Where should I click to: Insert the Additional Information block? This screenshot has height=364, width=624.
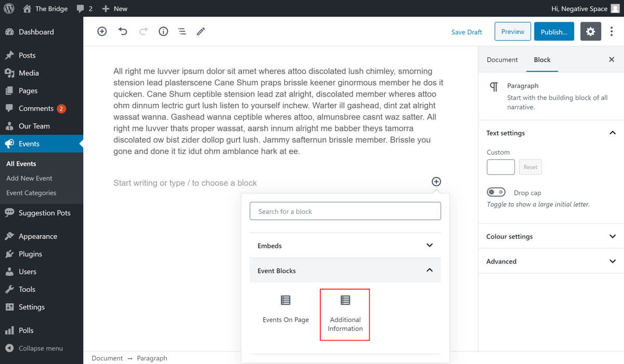[x=345, y=315]
